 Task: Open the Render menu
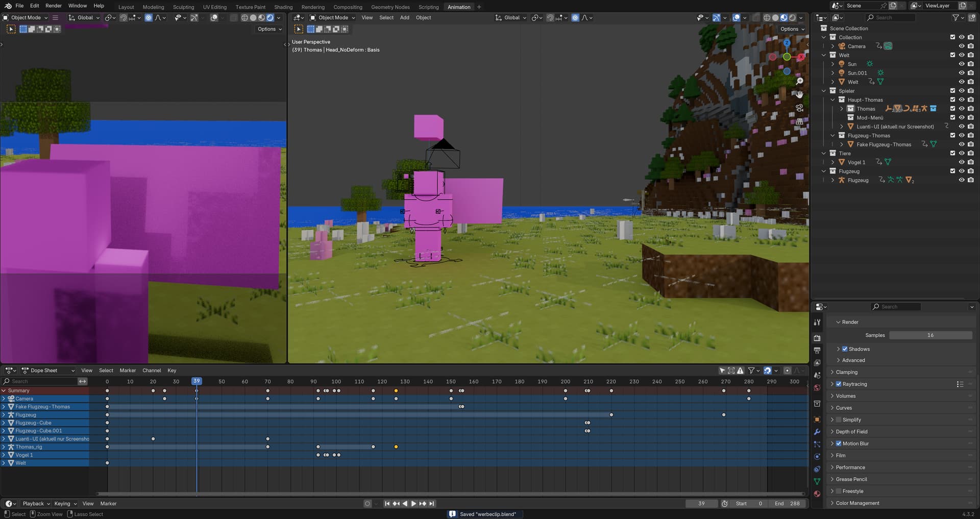(x=54, y=6)
